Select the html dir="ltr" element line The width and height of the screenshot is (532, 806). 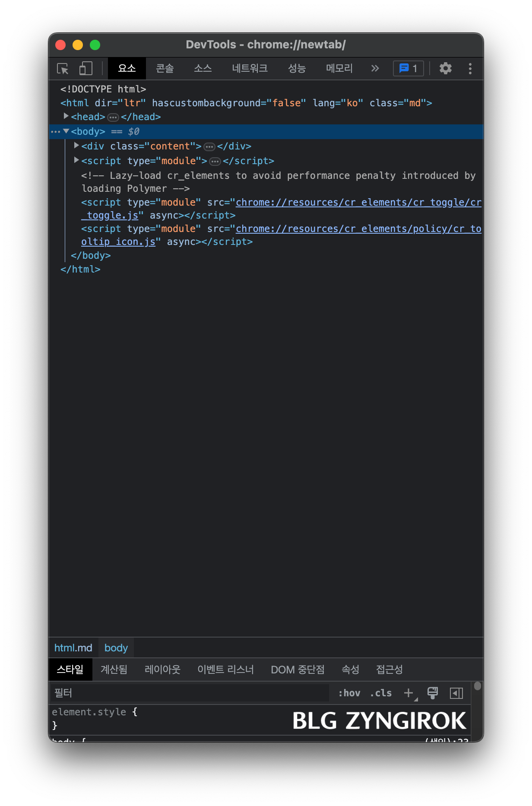(x=246, y=103)
